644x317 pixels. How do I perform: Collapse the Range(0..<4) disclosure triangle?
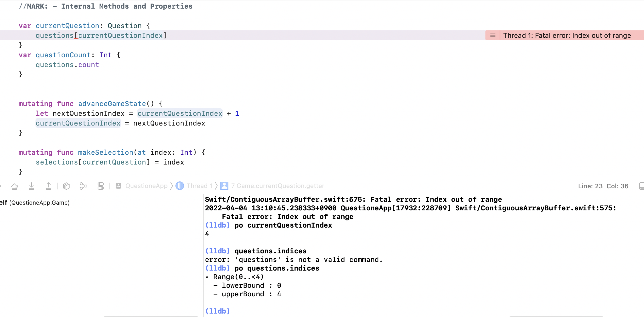[207, 277]
